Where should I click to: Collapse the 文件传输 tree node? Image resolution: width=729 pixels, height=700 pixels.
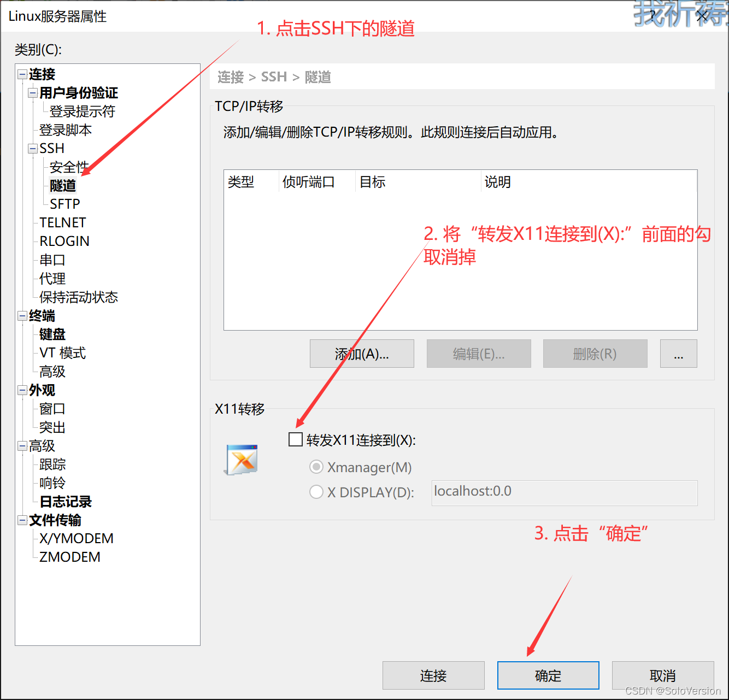click(x=22, y=520)
